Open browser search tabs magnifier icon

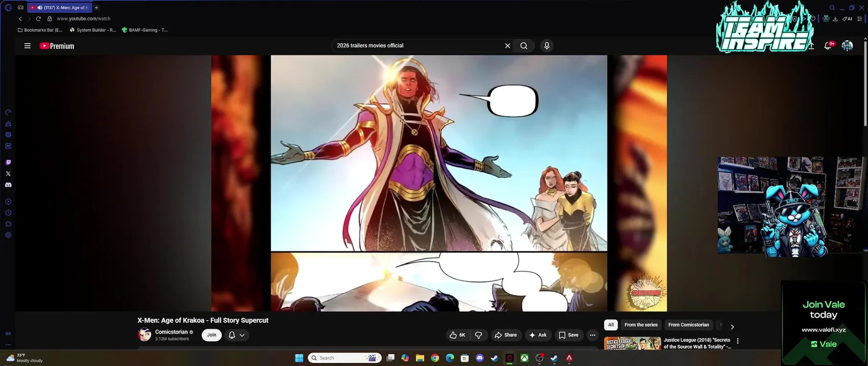tap(832, 8)
